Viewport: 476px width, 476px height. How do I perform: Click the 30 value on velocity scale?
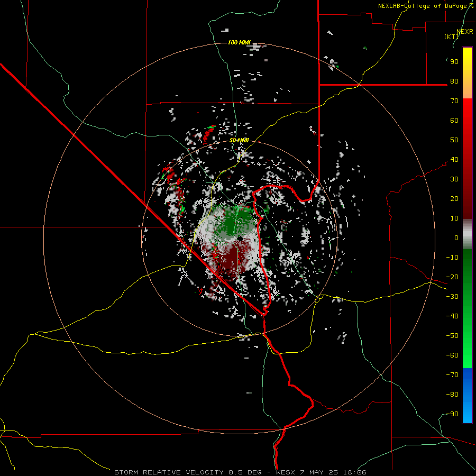(x=454, y=179)
